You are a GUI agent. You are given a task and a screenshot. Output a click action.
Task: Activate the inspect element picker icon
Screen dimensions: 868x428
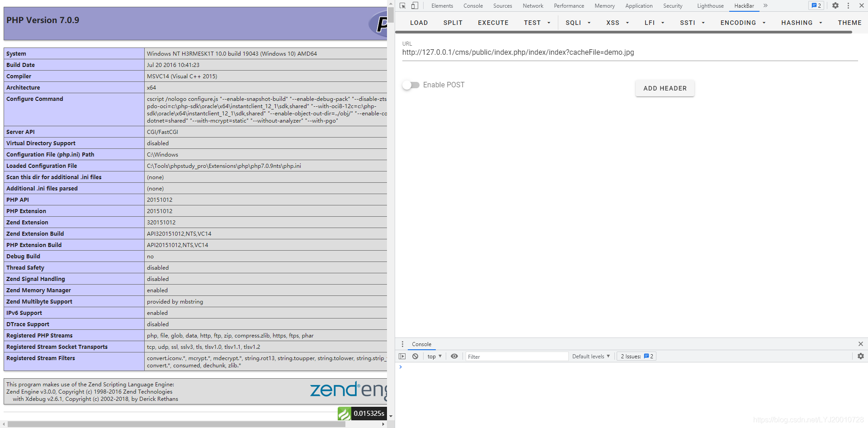(402, 6)
